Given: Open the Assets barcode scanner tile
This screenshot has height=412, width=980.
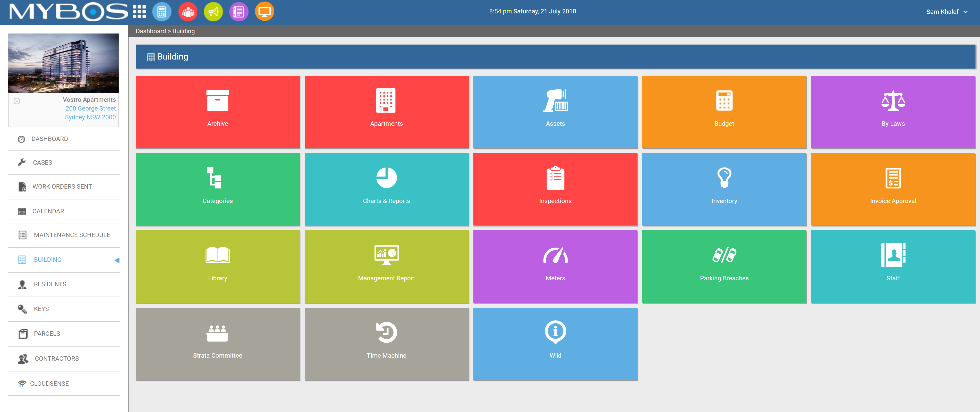Looking at the screenshot, I should [x=555, y=112].
